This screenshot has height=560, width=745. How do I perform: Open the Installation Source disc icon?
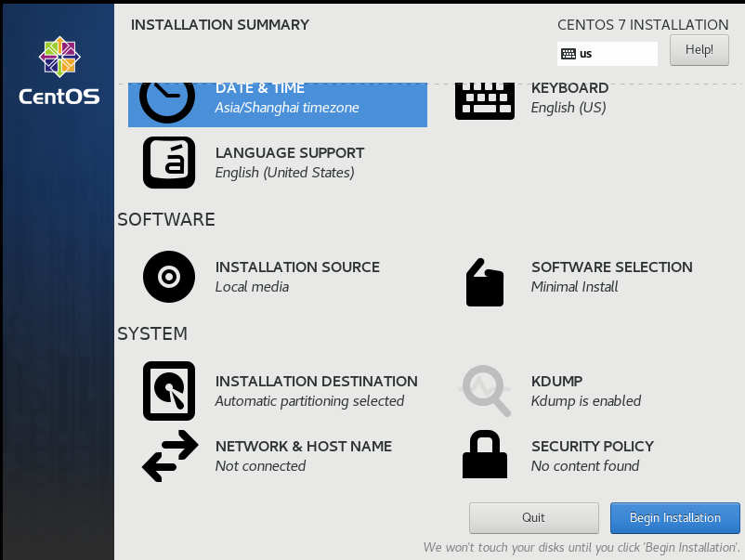pos(169,277)
